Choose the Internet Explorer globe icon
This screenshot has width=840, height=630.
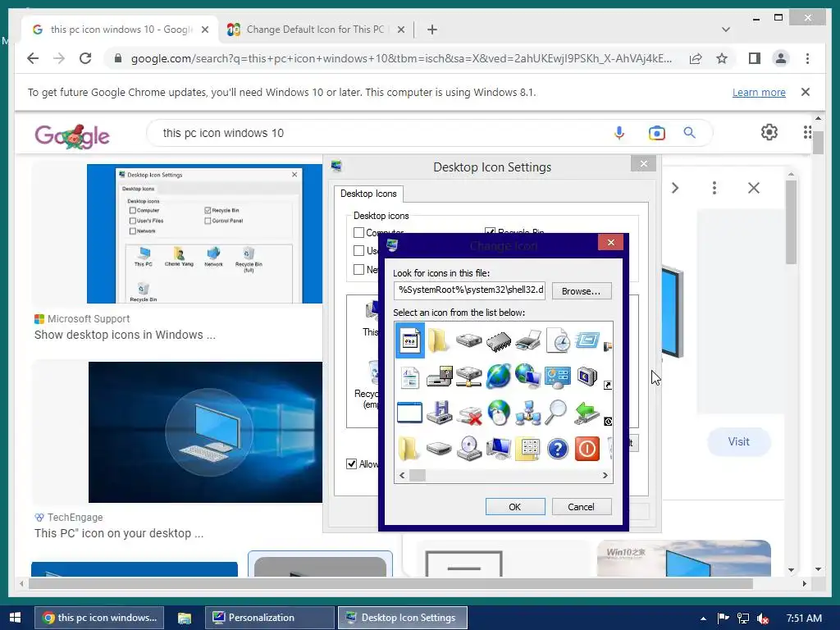[x=499, y=376]
